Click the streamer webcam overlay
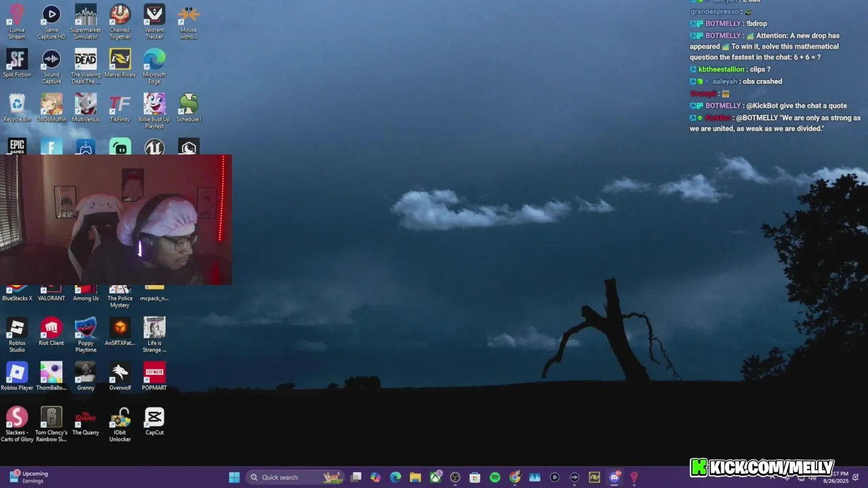Image resolution: width=868 pixels, height=488 pixels. click(x=116, y=220)
